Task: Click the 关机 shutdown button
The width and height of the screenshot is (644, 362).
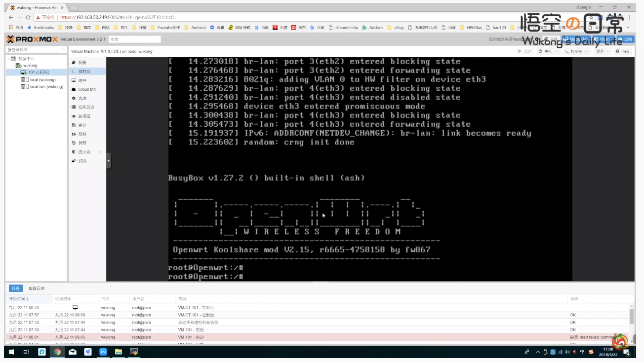Action: pyautogui.click(x=545, y=51)
